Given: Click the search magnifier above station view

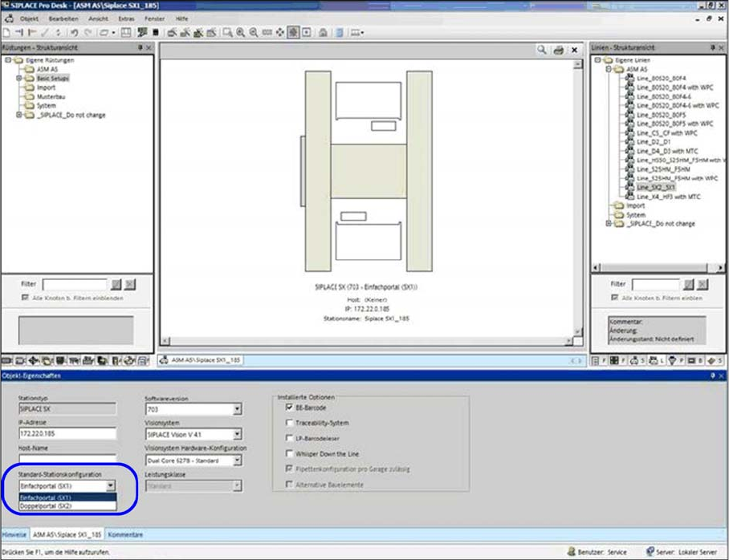Looking at the screenshot, I should 543,51.
